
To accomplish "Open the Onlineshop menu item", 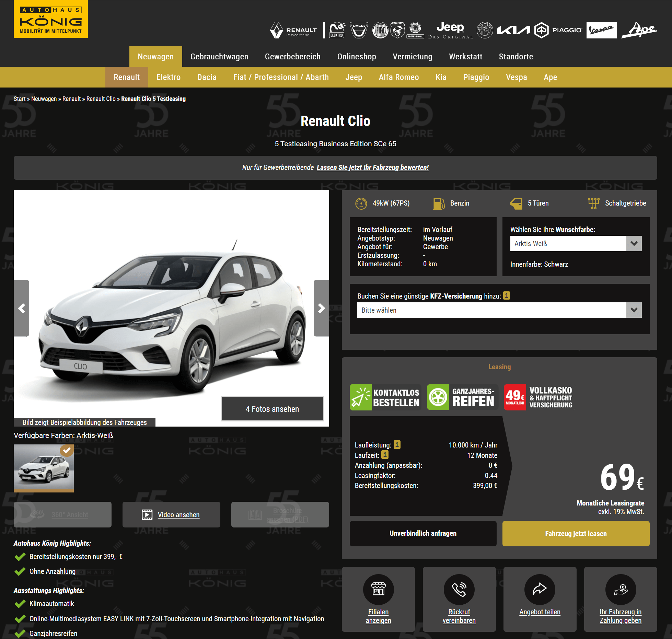I will (x=357, y=57).
